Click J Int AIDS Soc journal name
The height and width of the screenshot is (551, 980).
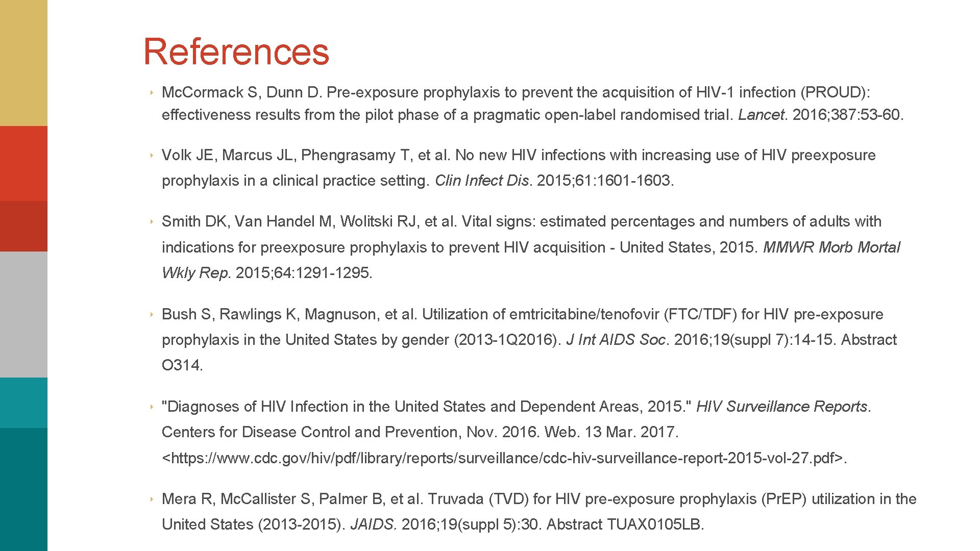pyautogui.click(x=616, y=340)
